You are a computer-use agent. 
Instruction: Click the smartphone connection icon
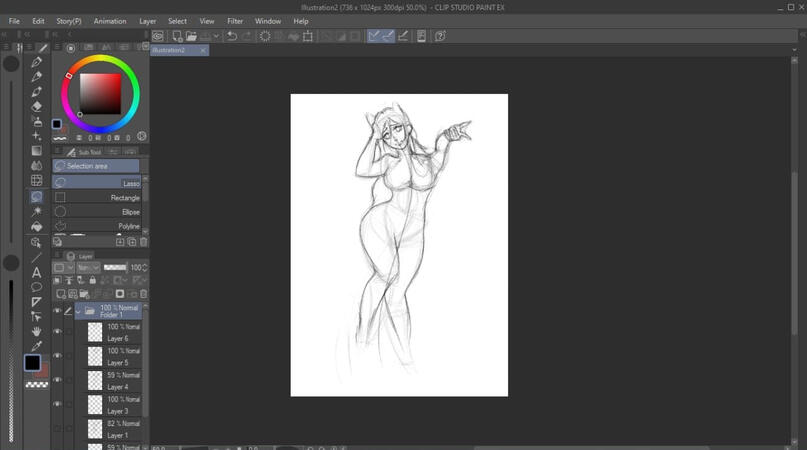pos(421,36)
